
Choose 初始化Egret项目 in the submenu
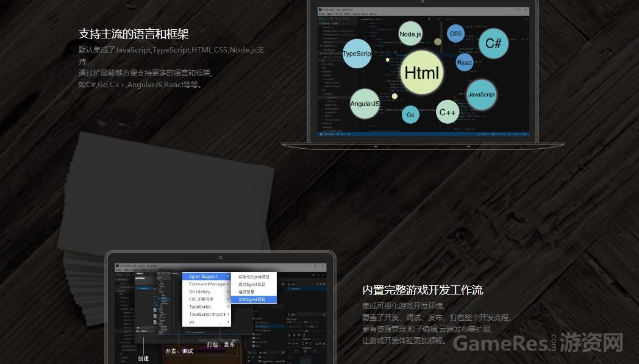tap(254, 276)
